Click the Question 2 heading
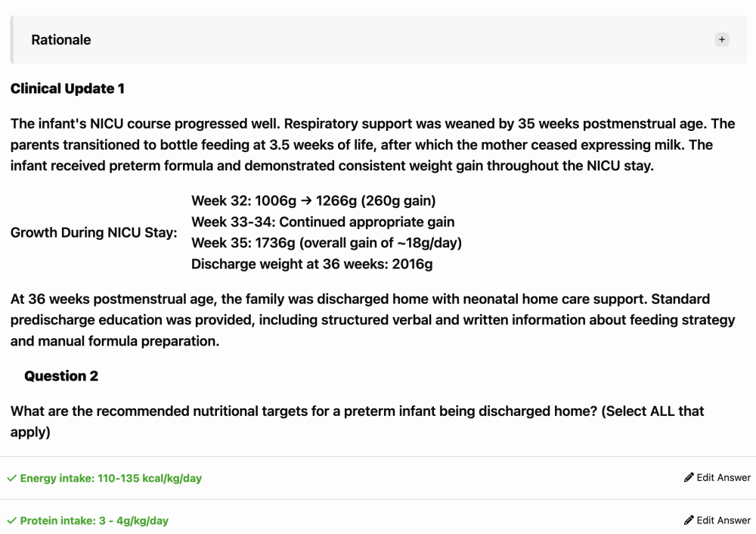Viewport: 756px width, 534px height. (61, 376)
